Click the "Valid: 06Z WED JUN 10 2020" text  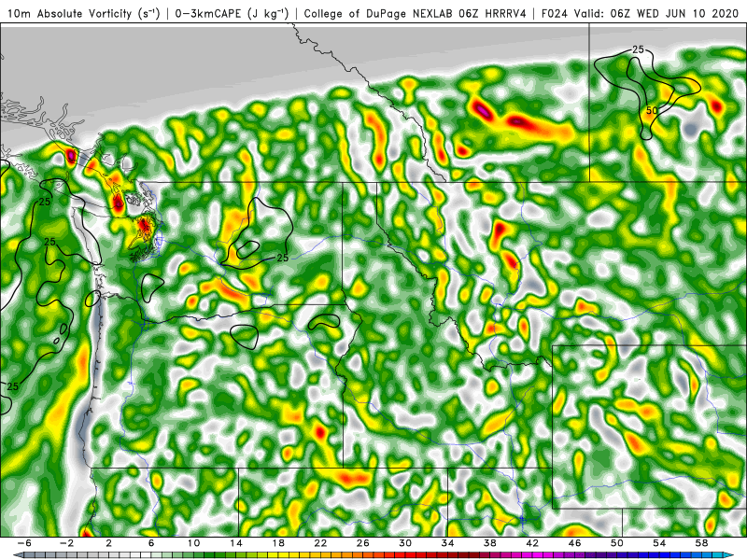pyautogui.click(x=656, y=13)
